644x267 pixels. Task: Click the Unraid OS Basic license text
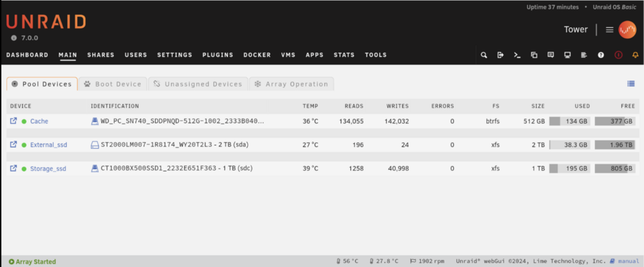[614, 7]
